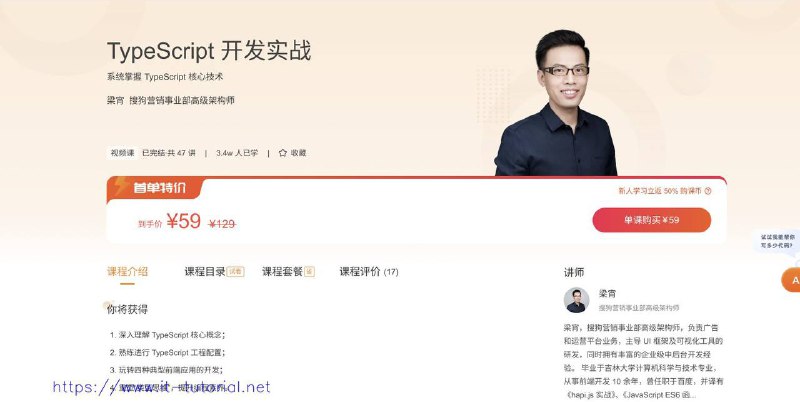
Task: View the 课程评价 (17) tab
Action: [x=369, y=271]
